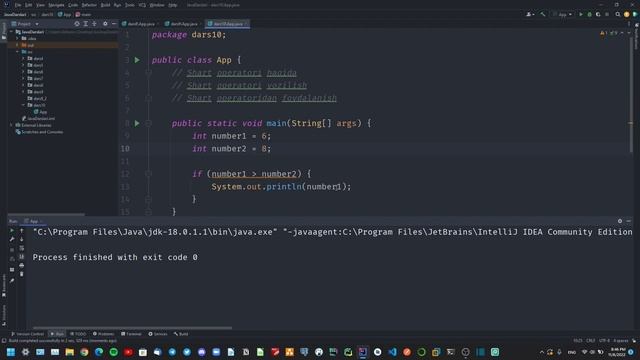Fold main method at line 8

coord(149,123)
